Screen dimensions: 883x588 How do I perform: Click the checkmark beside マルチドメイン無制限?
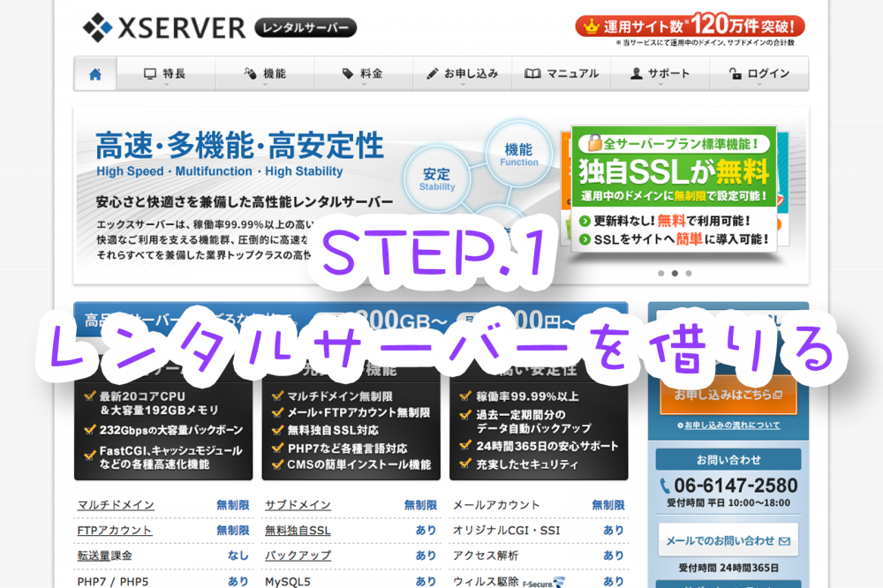(x=277, y=396)
